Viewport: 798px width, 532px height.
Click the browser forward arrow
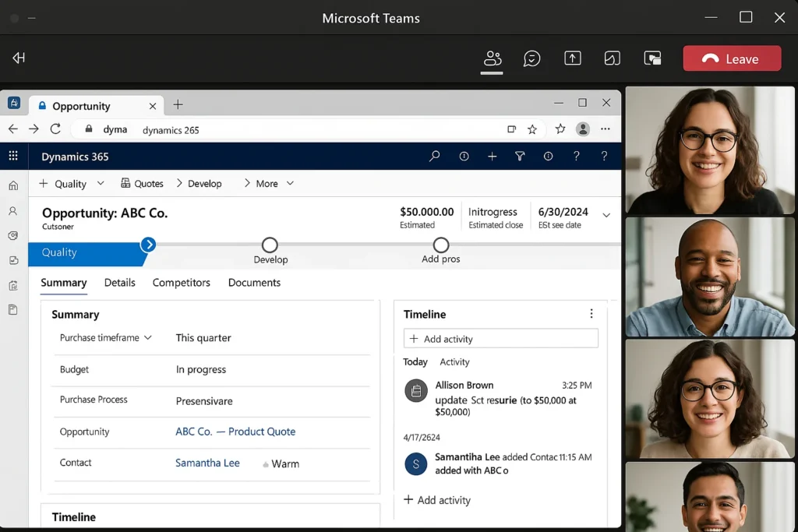(34, 129)
